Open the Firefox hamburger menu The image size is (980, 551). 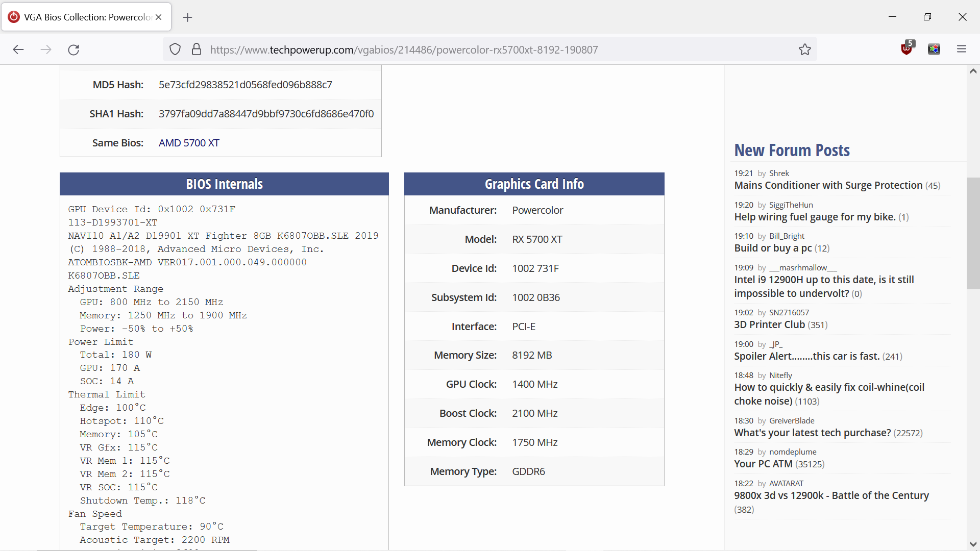962,49
